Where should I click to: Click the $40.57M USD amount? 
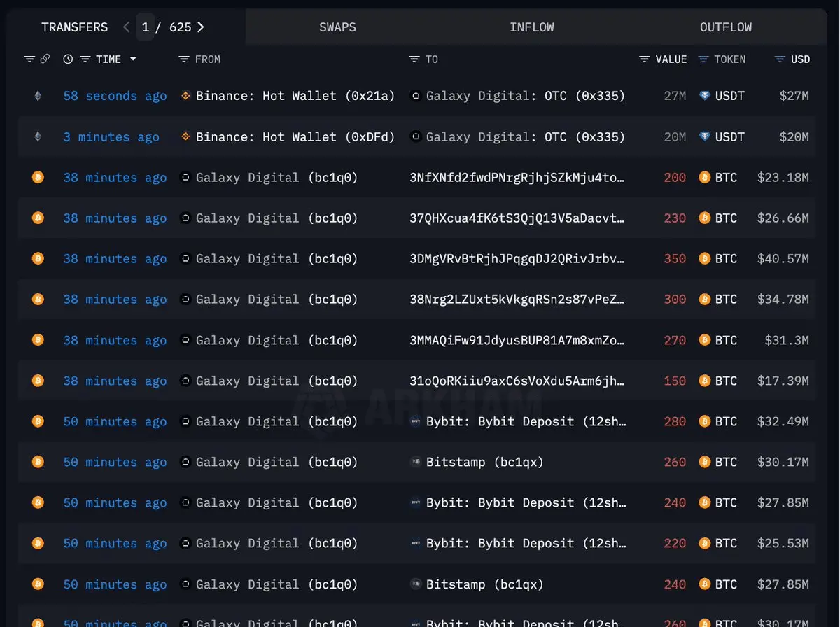click(x=783, y=259)
